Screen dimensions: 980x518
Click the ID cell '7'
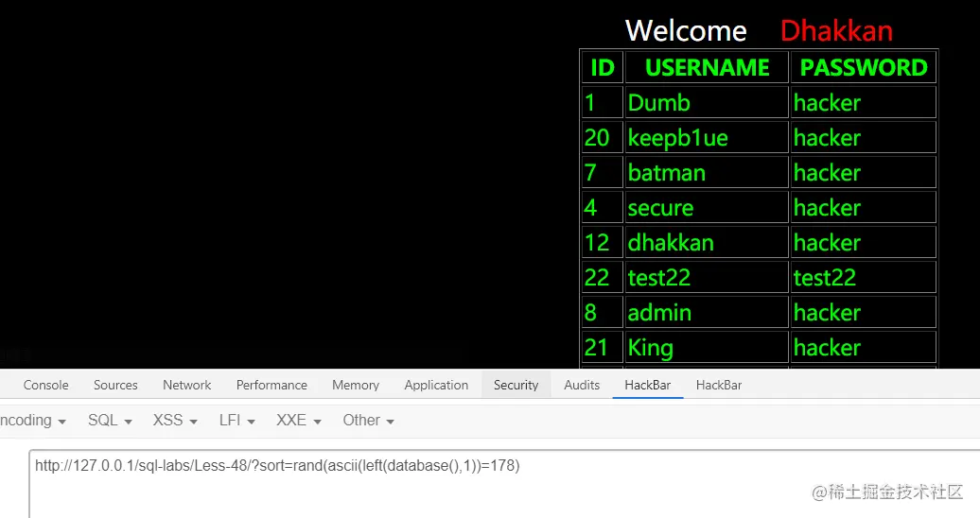(x=603, y=172)
